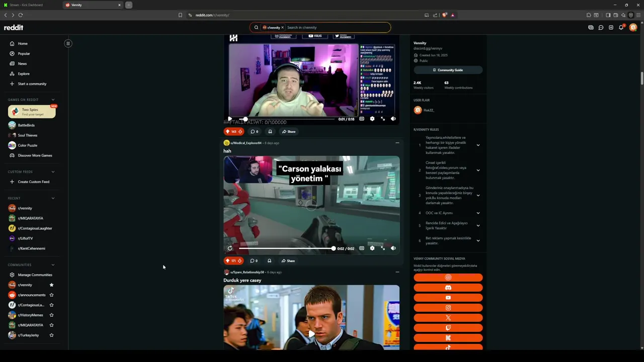
Task: Favorite r/Turkeyjerky with its star
Action: [x=51, y=335]
